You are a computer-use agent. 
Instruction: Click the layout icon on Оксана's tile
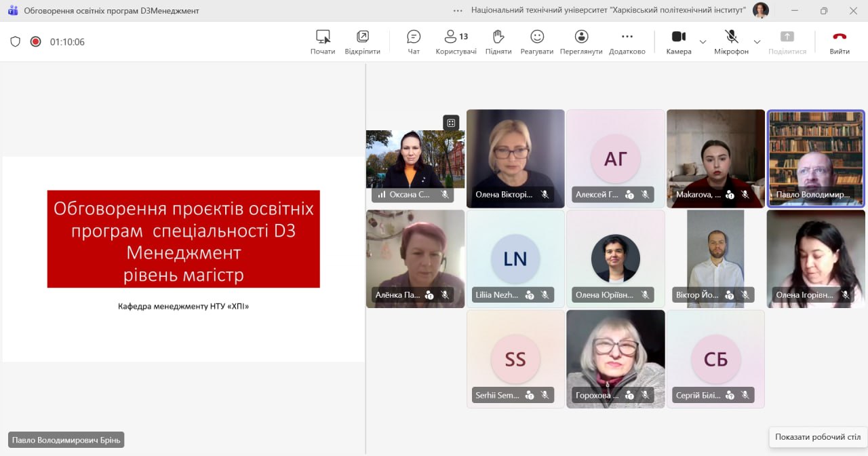451,123
